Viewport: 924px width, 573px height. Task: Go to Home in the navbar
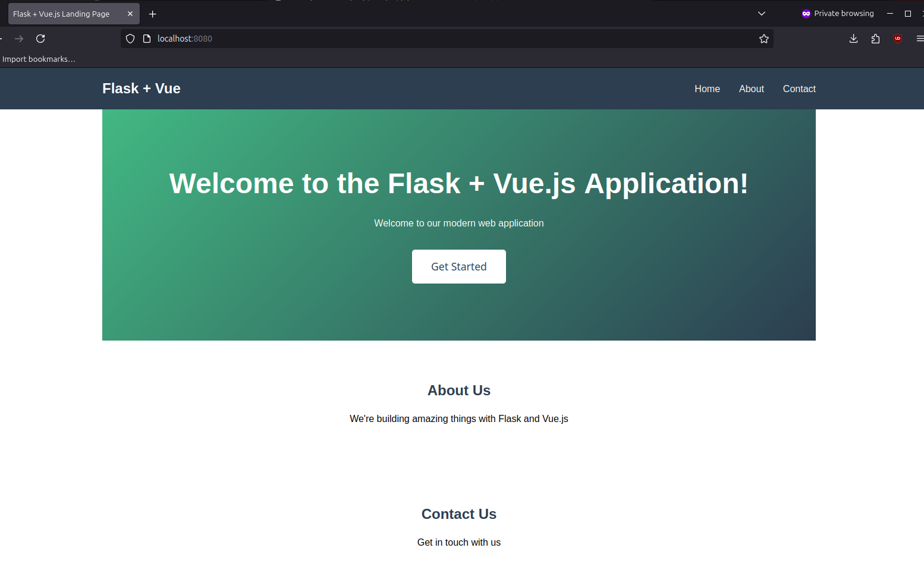coord(707,89)
